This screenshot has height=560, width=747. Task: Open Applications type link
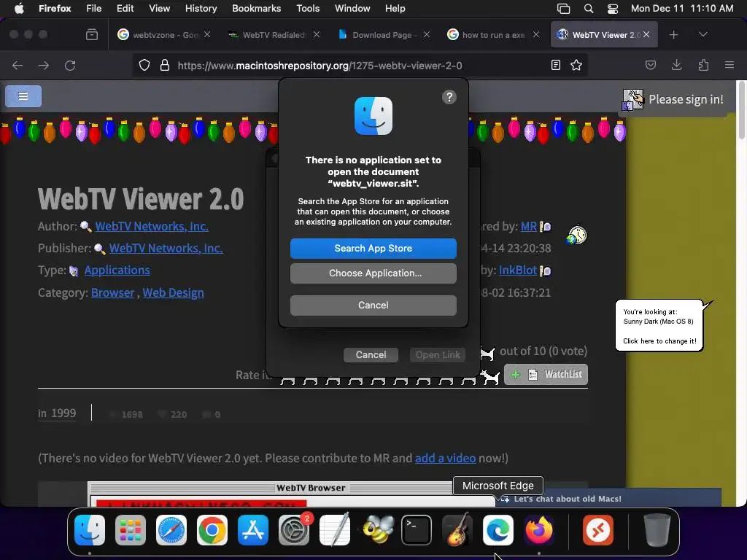click(117, 271)
